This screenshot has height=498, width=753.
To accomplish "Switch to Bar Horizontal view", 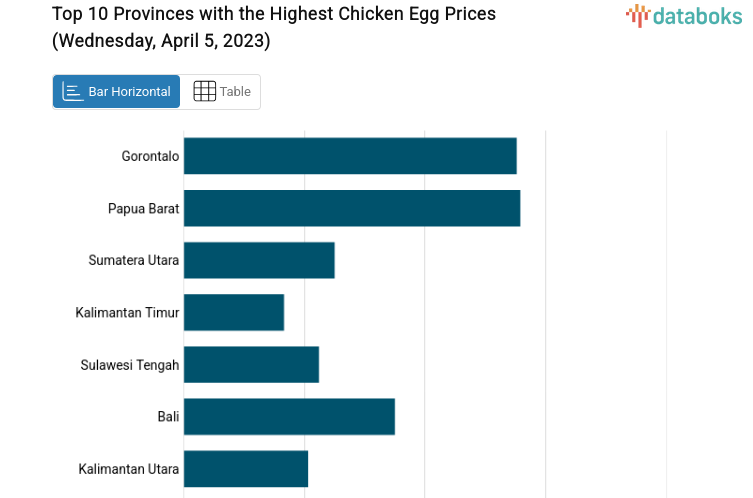I will 117,92.
